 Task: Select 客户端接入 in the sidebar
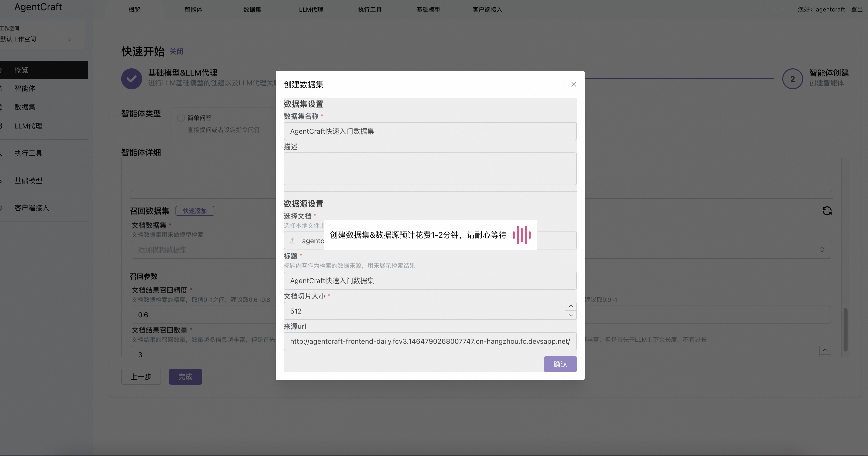click(x=32, y=208)
